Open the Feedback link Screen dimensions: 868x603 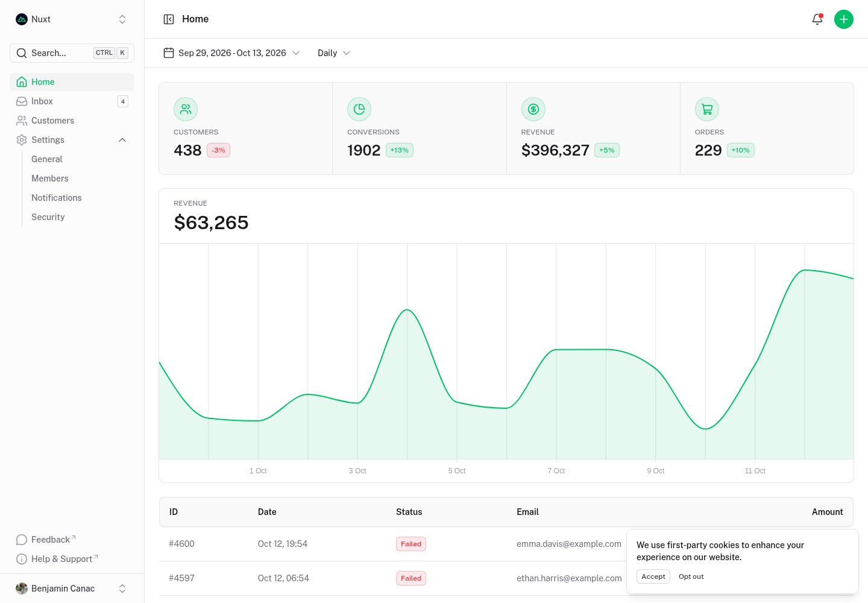[x=72, y=540]
